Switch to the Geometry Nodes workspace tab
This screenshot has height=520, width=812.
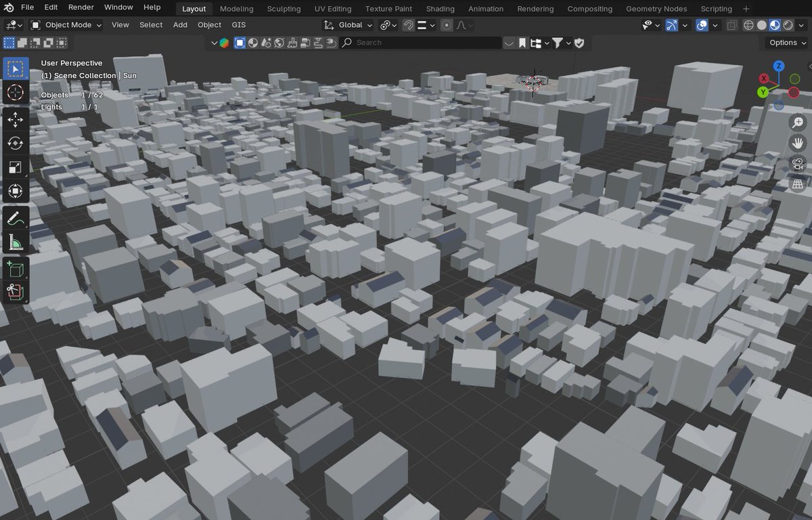(656, 9)
